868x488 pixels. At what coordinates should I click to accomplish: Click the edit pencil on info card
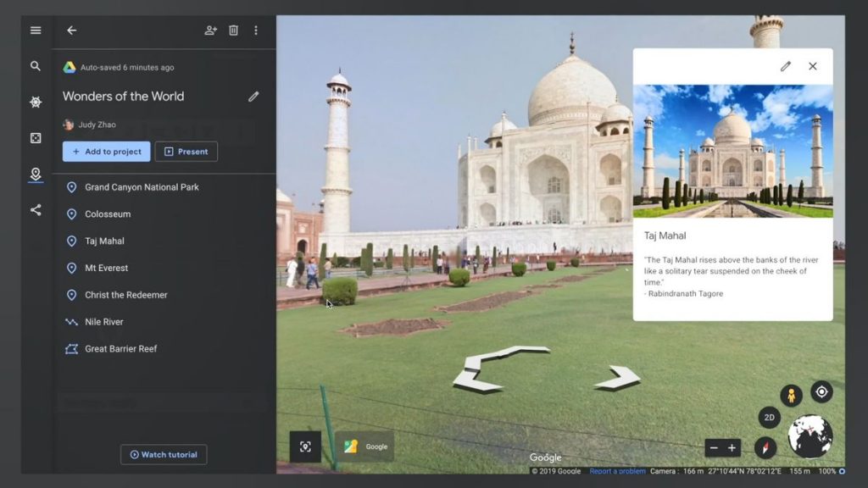tap(786, 66)
